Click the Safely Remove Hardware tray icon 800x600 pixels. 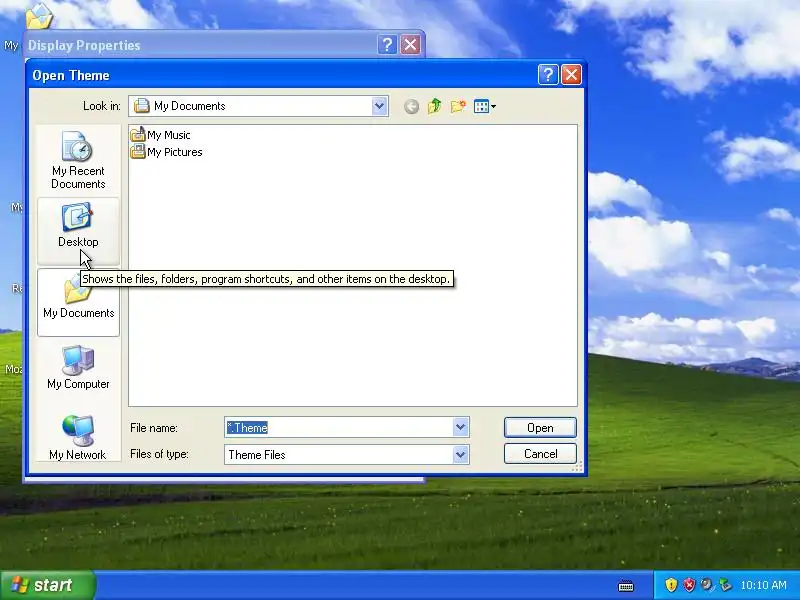[x=725, y=585]
